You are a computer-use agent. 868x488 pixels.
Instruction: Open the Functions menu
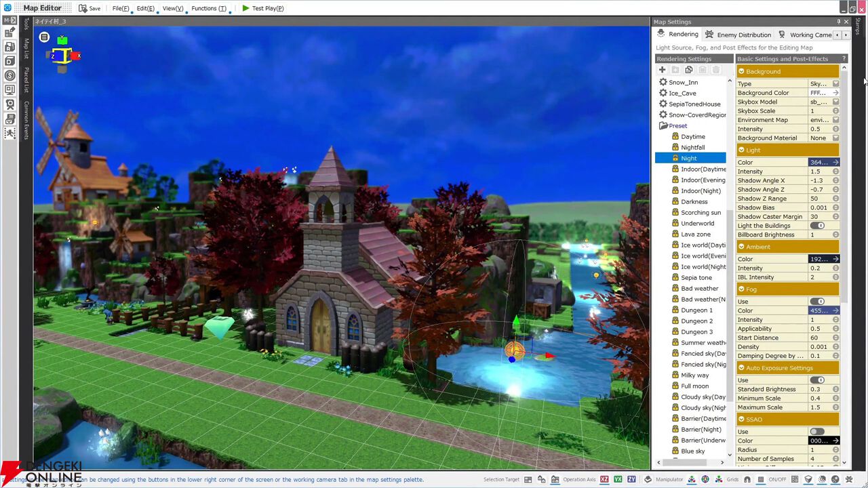tap(209, 8)
